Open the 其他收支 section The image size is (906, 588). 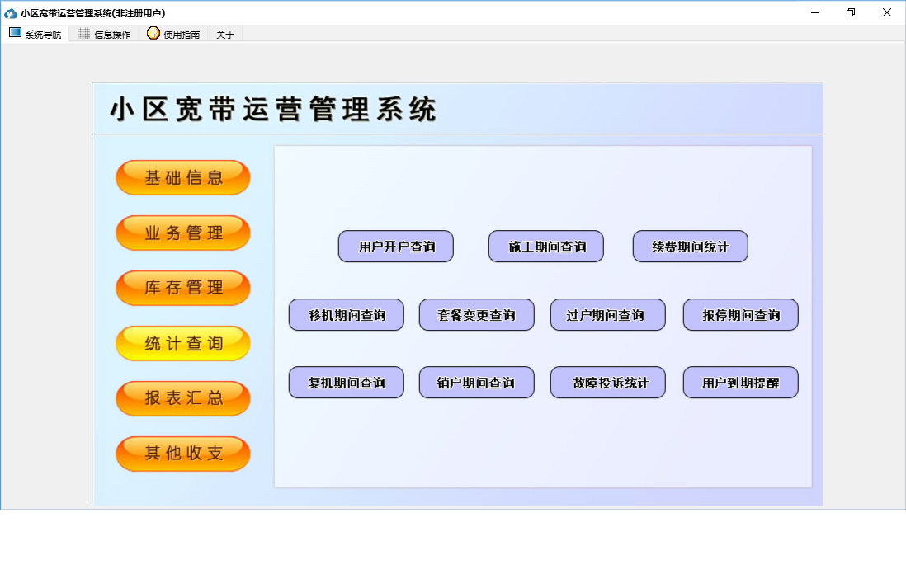click(x=183, y=454)
